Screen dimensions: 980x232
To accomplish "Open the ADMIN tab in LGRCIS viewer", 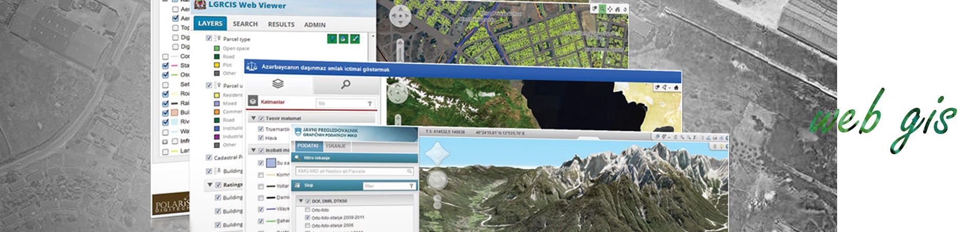I will tap(315, 25).
